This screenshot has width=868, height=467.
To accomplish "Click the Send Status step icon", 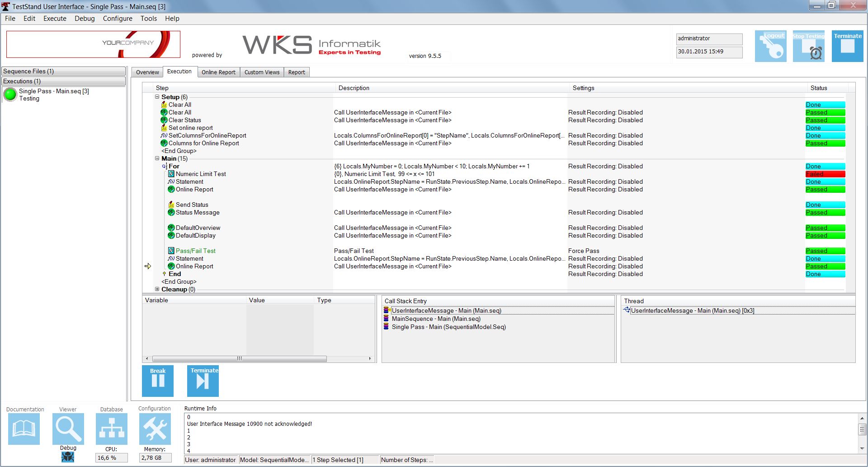I will [171, 205].
